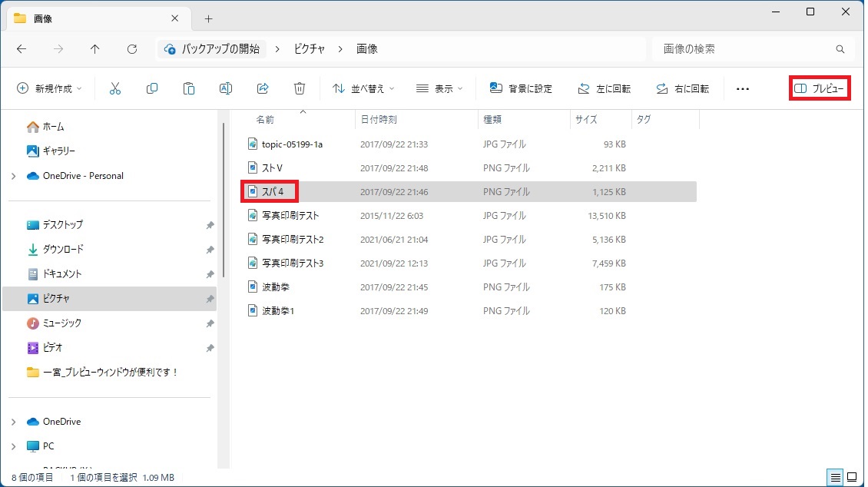Rotate image with 右に回転 button
The height and width of the screenshot is (487, 868).
click(x=682, y=88)
